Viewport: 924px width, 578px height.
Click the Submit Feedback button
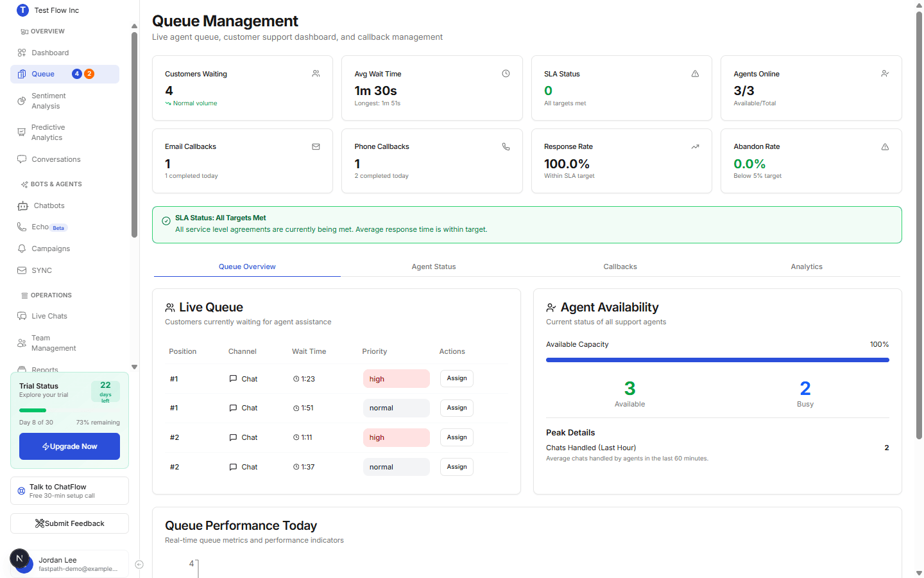pos(69,523)
